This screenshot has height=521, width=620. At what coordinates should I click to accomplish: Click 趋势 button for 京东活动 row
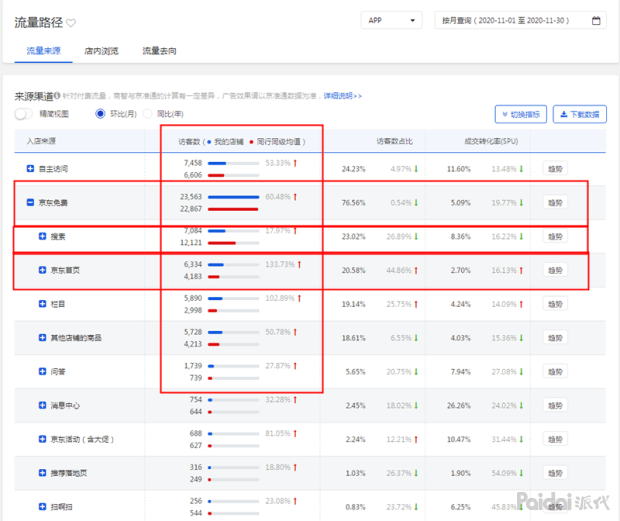555,439
